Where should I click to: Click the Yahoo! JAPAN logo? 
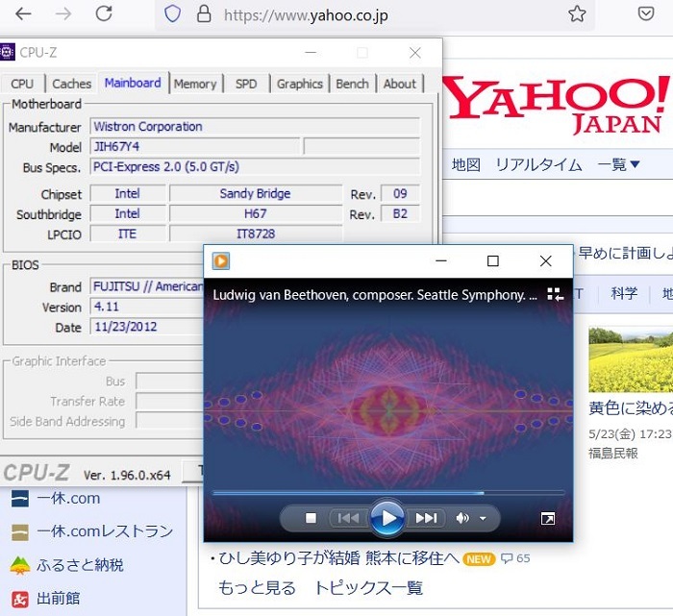pos(557,105)
